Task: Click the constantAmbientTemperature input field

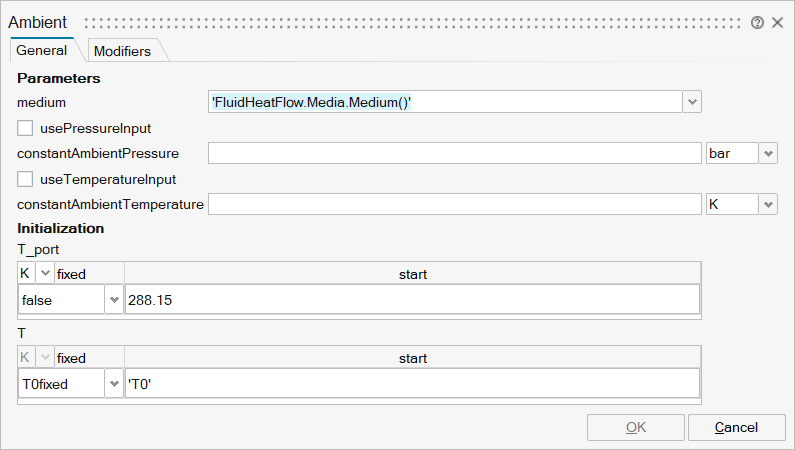Action: click(x=454, y=204)
